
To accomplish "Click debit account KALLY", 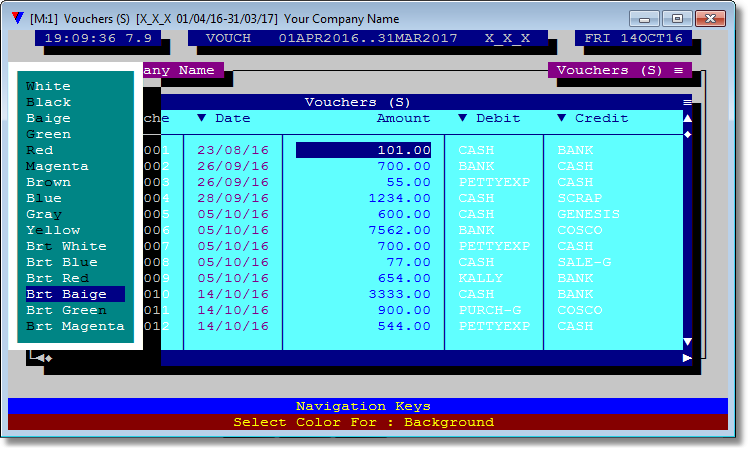I will point(481,278).
